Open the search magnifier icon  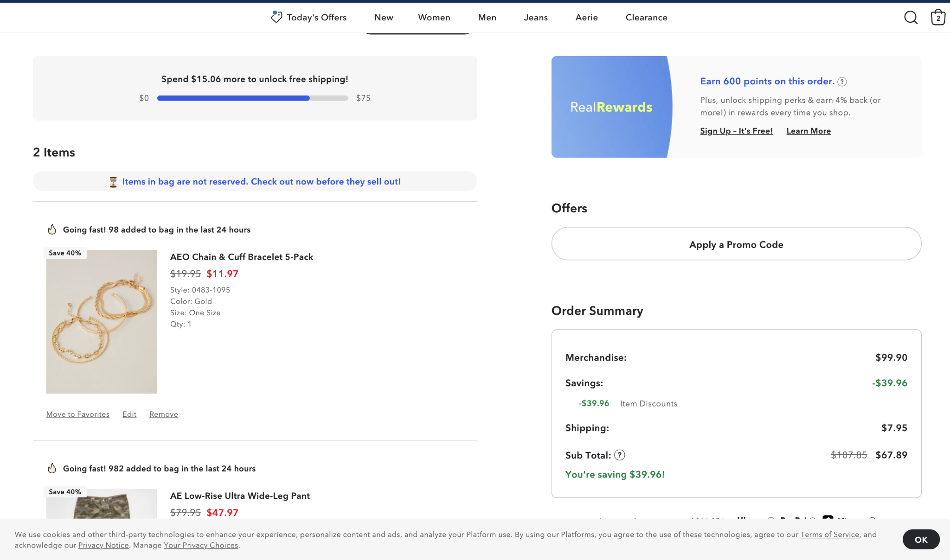(x=911, y=18)
